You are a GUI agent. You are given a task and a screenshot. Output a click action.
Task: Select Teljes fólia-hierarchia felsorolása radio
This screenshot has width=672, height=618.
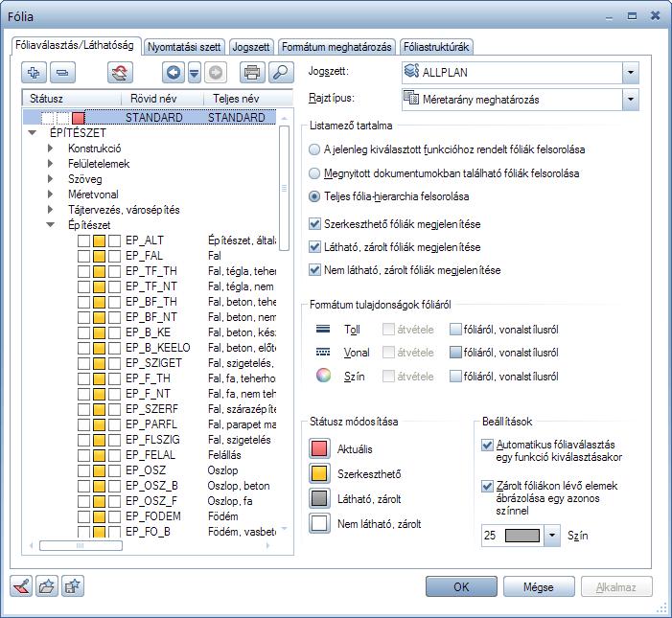click(x=314, y=196)
